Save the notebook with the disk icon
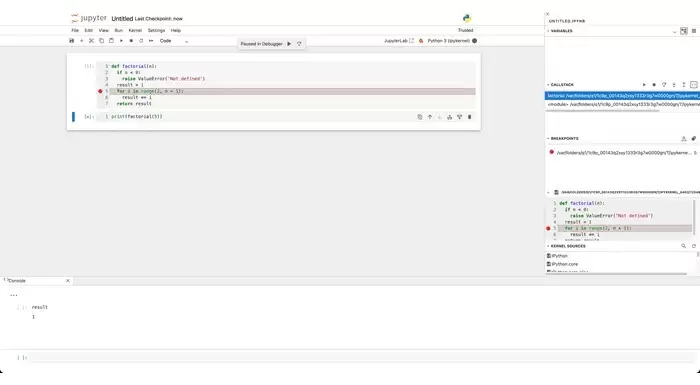700x385 pixels. tap(71, 41)
